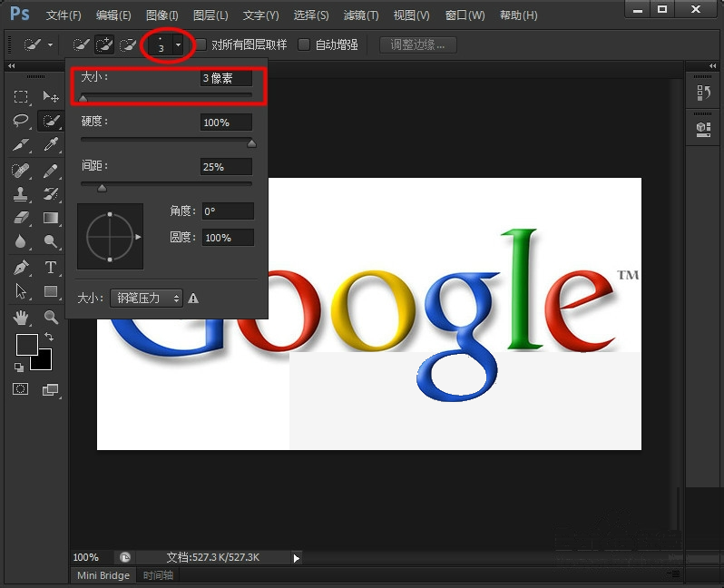
Task: Select the Pen tool
Action: pyautogui.click(x=20, y=268)
